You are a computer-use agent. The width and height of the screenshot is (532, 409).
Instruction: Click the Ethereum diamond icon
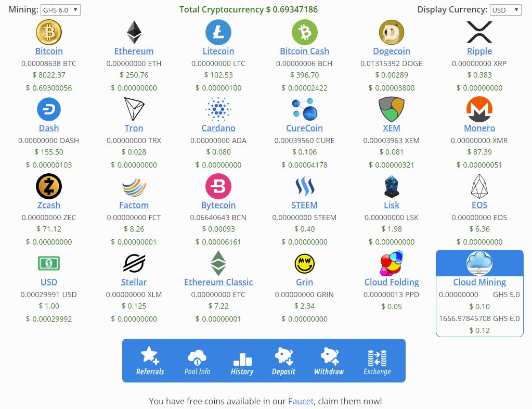pos(134,32)
